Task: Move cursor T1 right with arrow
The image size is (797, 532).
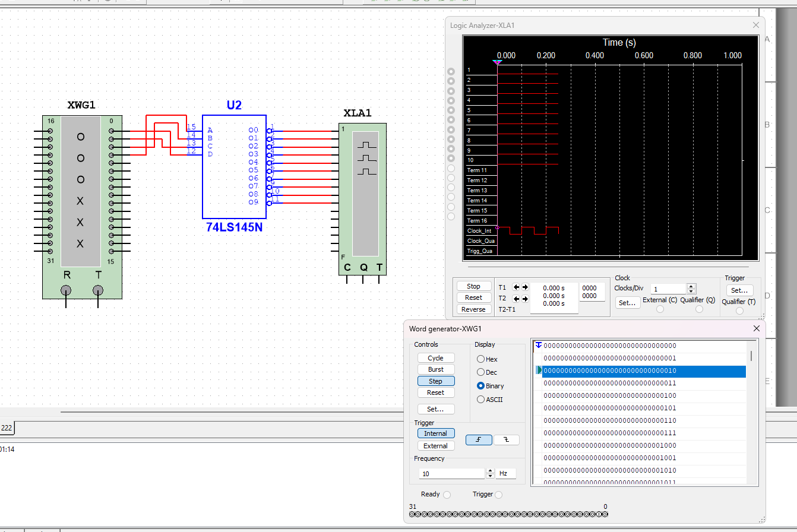Action: tap(525, 287)
